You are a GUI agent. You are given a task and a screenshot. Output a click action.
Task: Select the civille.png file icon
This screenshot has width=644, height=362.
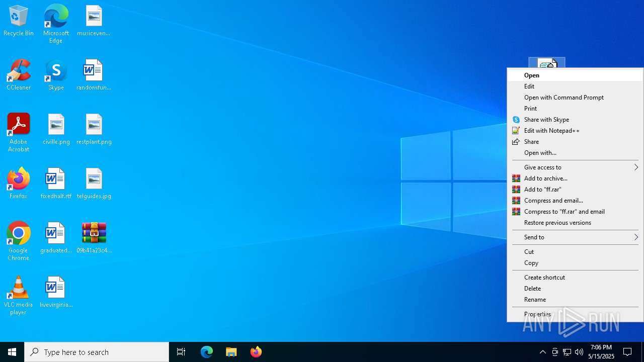coord(56,130)
